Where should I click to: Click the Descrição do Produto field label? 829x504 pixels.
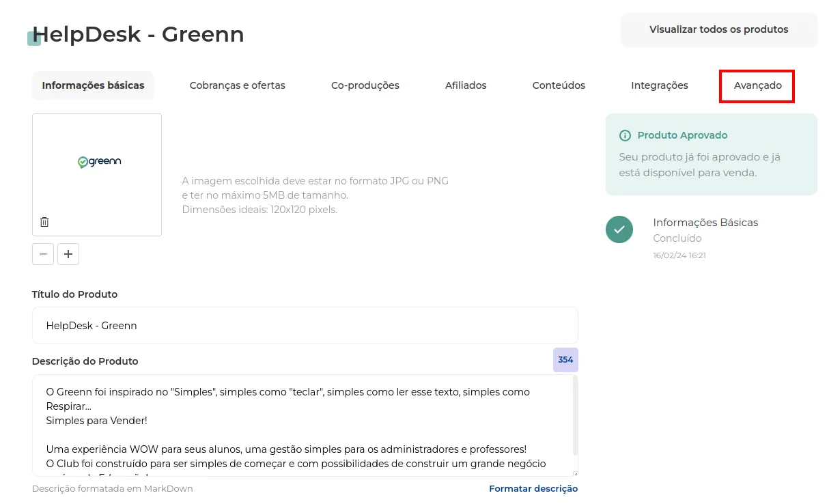(85, 361)
